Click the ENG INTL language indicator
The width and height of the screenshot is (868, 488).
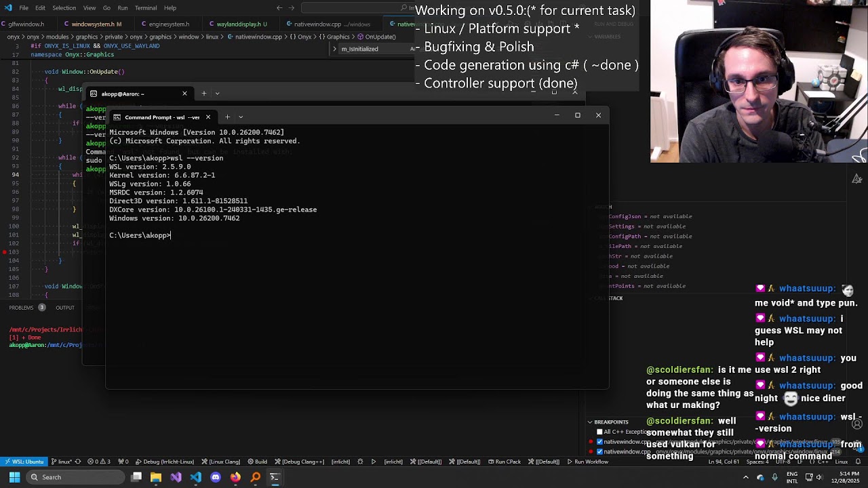792,477
